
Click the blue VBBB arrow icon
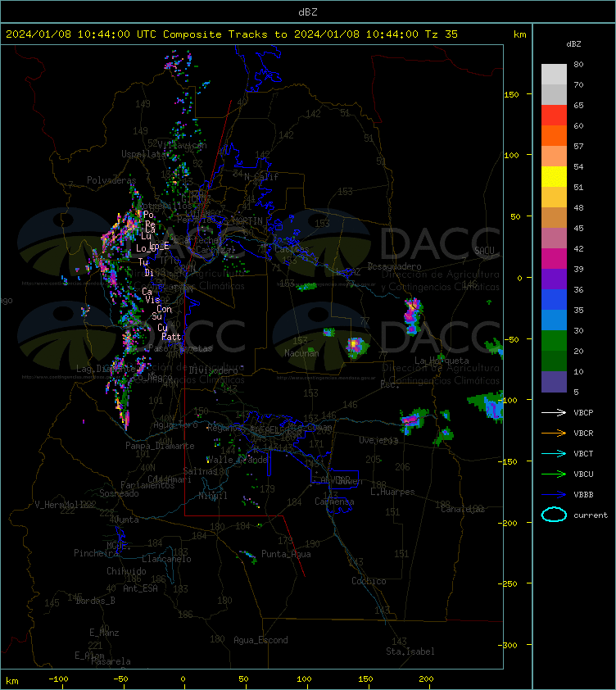coord(554,495)
